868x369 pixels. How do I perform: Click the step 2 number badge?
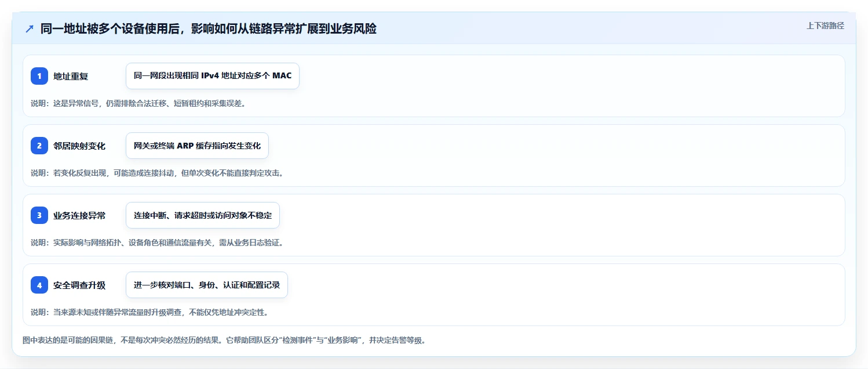[39, 146]
